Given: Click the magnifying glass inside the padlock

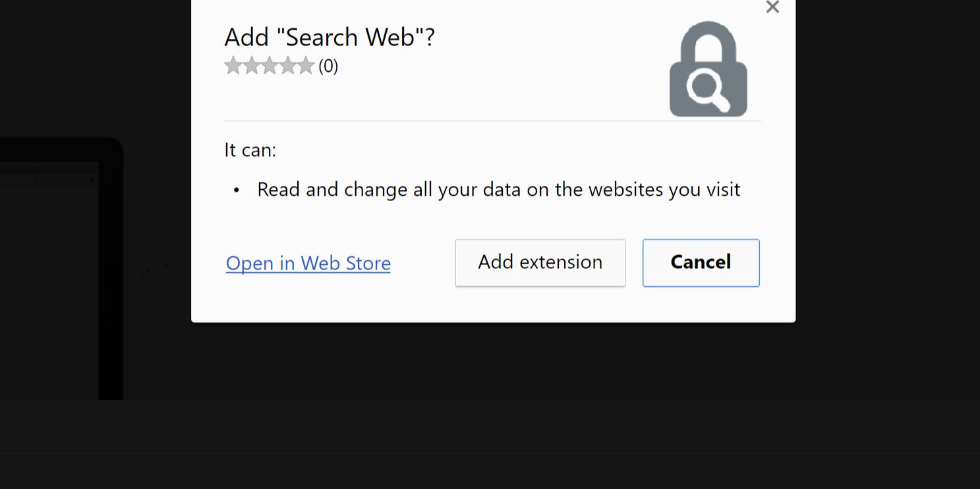Looking at the screenshot, I should [706, 90].
